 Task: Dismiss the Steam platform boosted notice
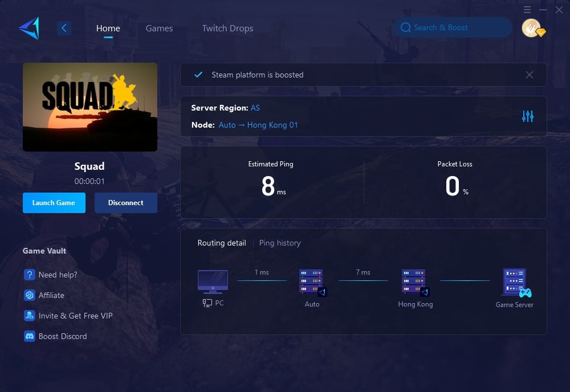[530, 75]
